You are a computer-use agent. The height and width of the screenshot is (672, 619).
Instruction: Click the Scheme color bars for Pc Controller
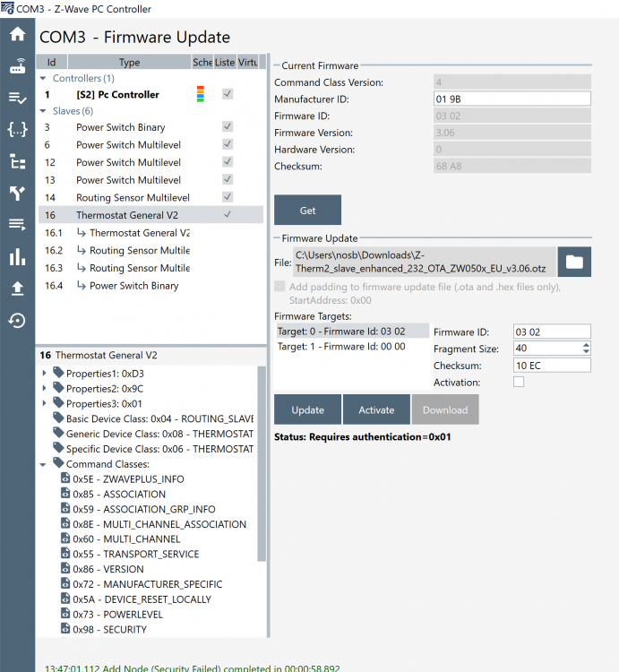(x=201, y=94)
